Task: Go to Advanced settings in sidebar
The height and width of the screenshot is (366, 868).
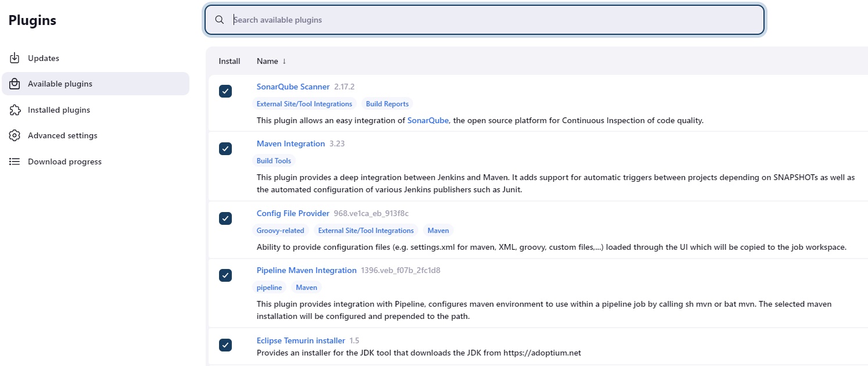Action: coord(62,135)
